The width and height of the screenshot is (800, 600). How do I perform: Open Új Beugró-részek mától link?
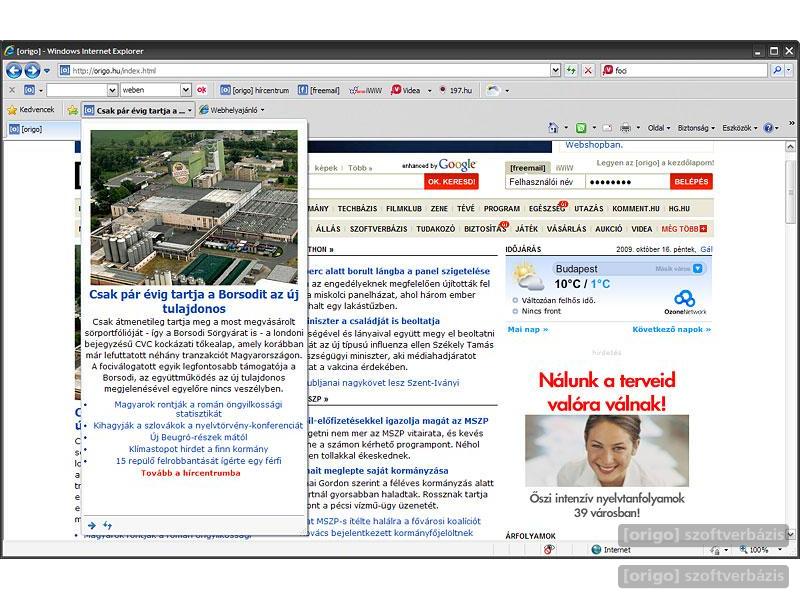click(x=198, y=437)
